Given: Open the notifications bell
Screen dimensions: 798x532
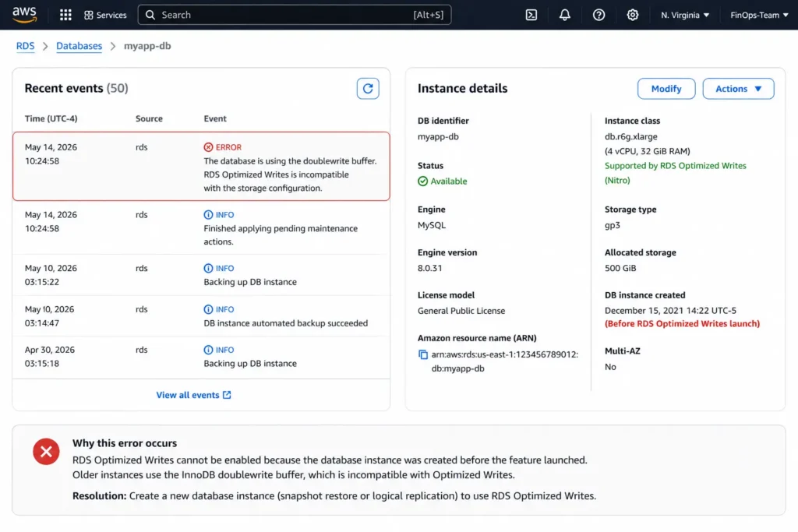Looking at the screenshot, I should [x=564, y=16].
